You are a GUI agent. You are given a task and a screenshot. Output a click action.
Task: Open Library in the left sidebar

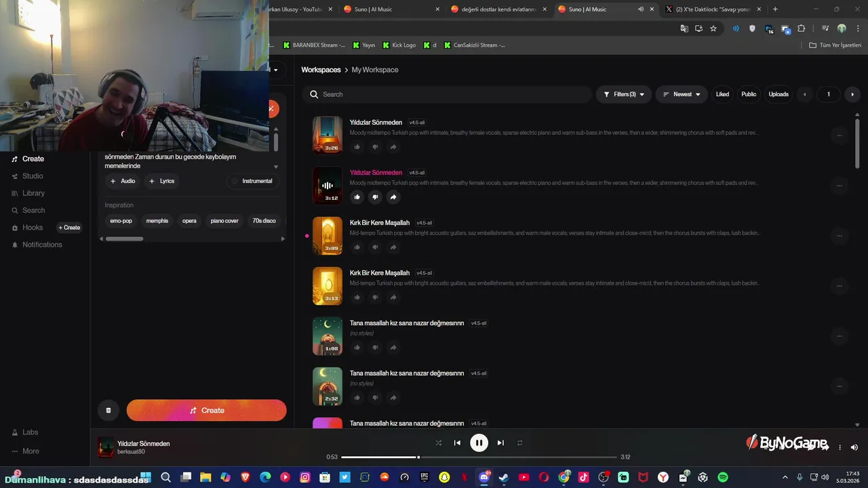click(28, 193)
